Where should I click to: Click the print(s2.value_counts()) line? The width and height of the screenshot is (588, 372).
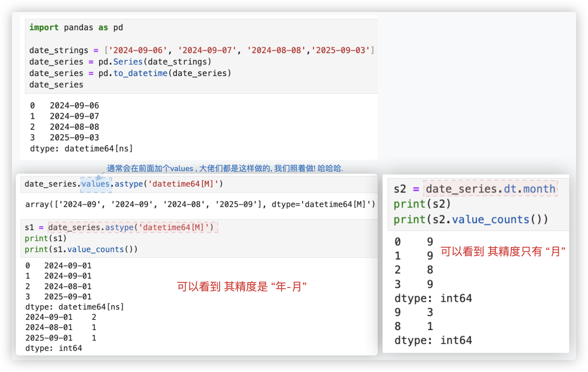point(470,219)
